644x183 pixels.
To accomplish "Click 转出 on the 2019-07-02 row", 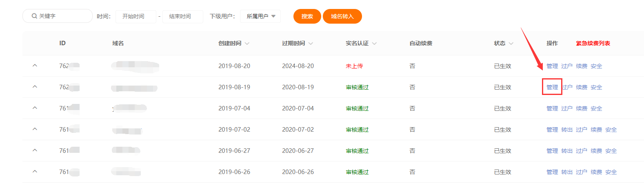I will click(x=567, y=130).
